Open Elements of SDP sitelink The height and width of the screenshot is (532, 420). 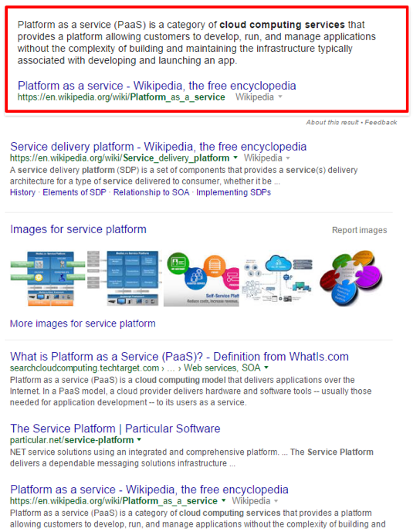tap(74, 192)
